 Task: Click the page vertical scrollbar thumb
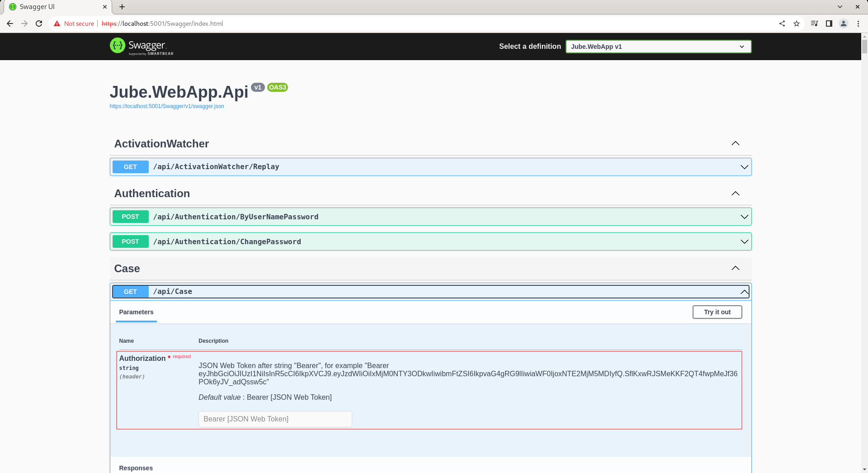(x=864, y=47)
